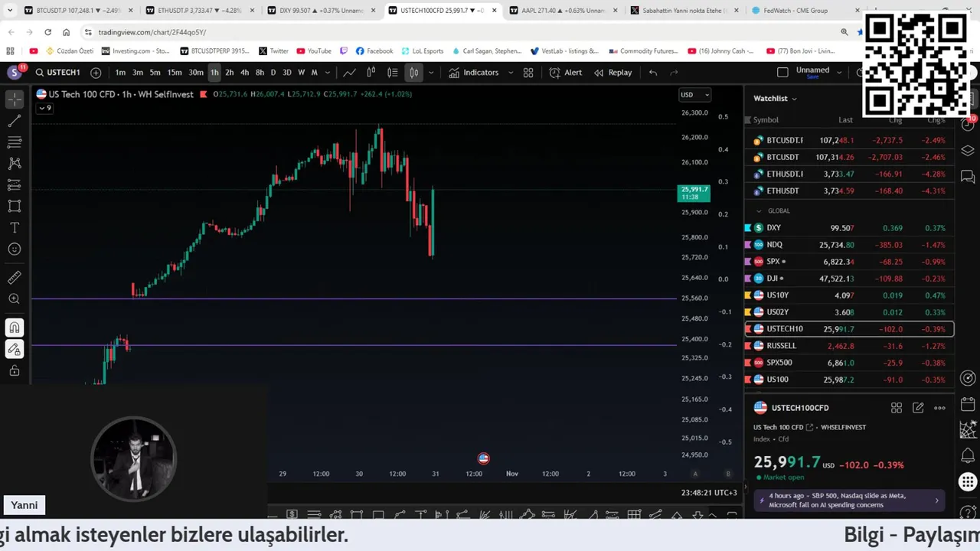The width and height of the screenshot is (980, 551).
Task: Toggle stay in drawing mode pencil
Action: tap(15, 349)
